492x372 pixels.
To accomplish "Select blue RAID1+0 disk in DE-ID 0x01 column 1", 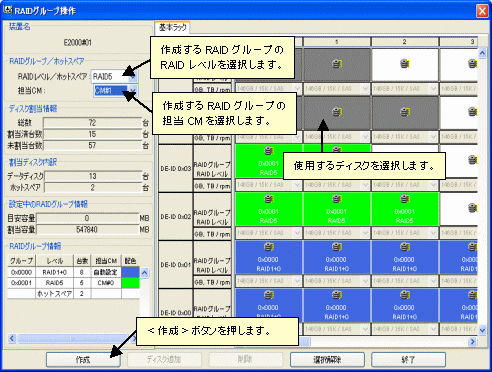I will 337,257.
